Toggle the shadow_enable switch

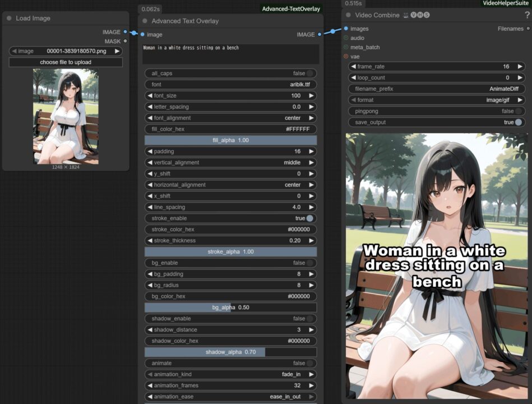[310, 319]
